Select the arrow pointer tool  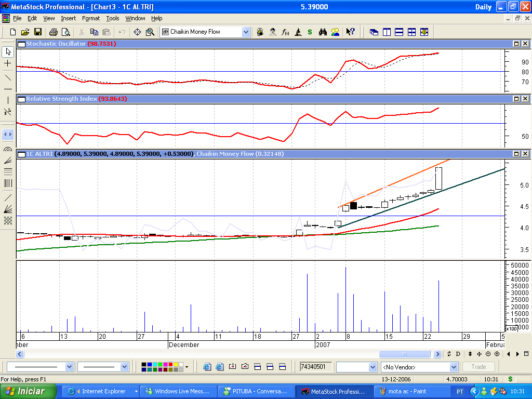point(8,51)
